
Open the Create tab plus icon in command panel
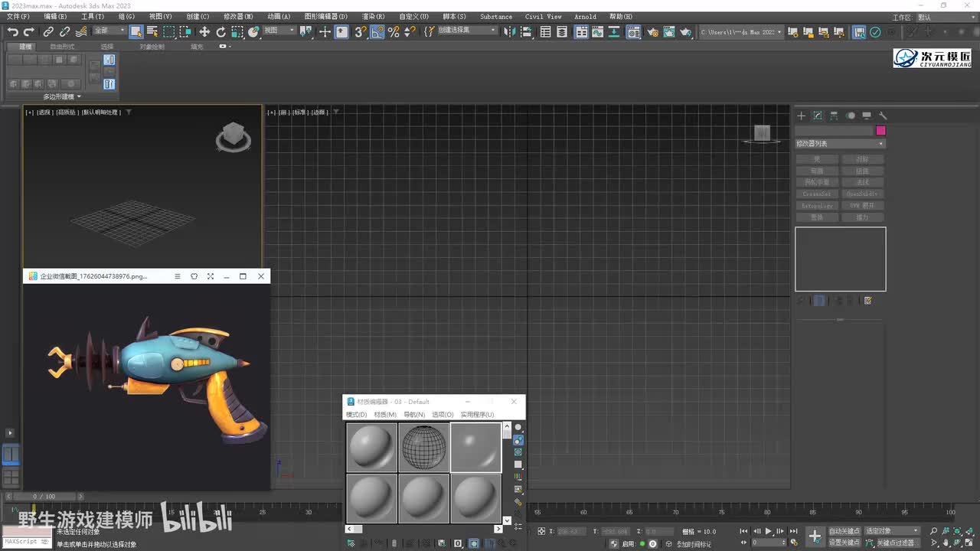click(802, 116)
